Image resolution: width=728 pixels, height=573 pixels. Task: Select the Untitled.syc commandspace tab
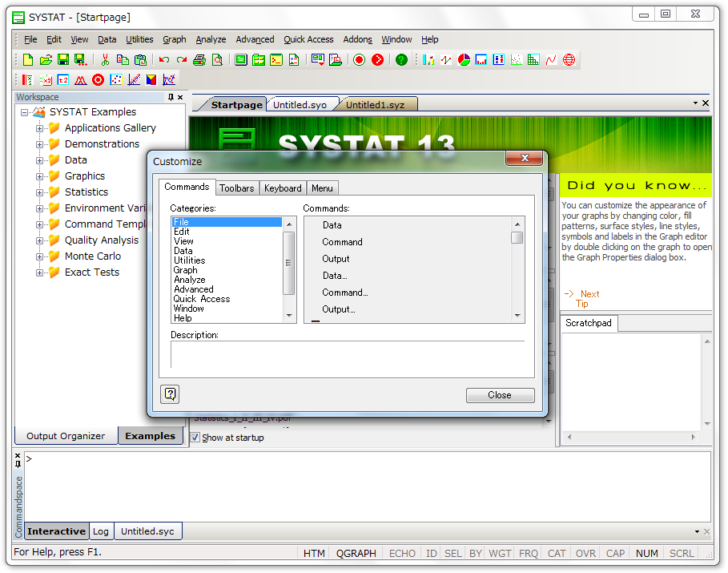click(x=147, y=531)
